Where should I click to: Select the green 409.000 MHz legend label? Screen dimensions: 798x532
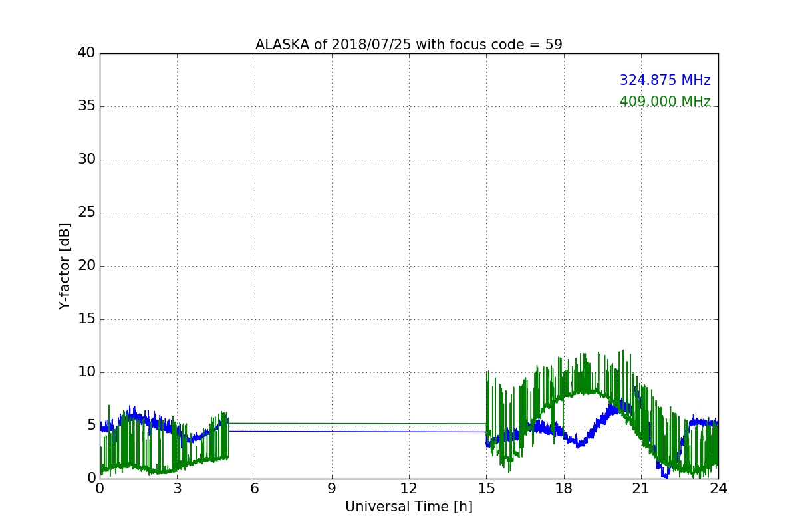tap(665, 102)
